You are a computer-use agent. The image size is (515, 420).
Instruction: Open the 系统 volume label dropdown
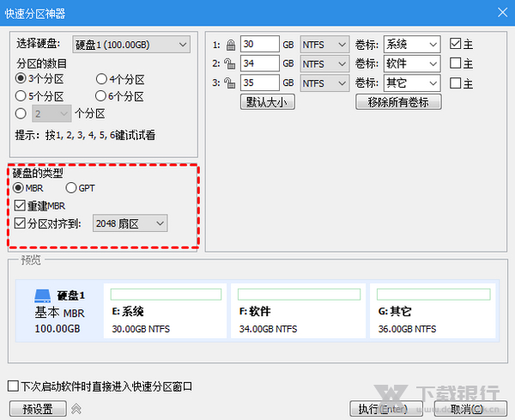pyautogui.click(x=412, y=45)
